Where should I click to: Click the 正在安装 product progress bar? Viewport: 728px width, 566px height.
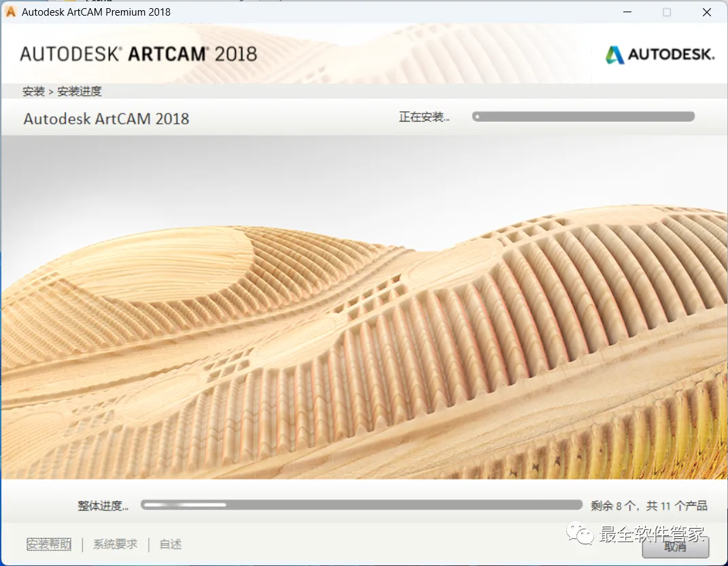point(583,116)
